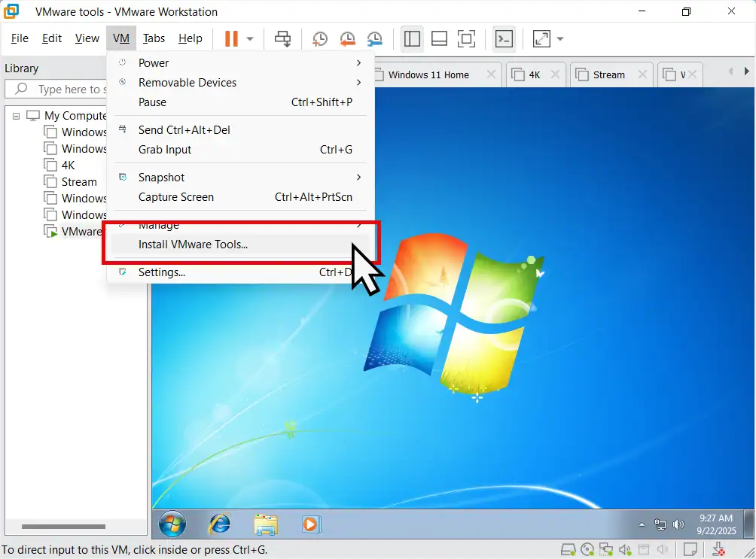756x559 pixels.
Task: Toggle the thumbnail bar view icon
Action: tap(439, 38)
